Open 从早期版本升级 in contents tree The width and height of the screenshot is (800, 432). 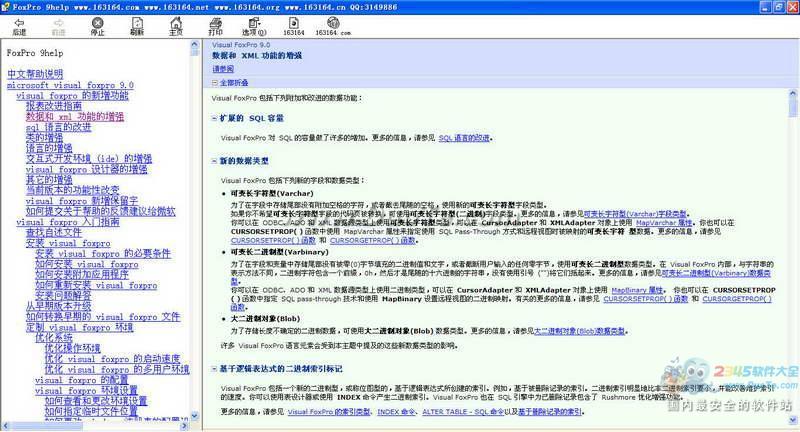coord(59,306)
